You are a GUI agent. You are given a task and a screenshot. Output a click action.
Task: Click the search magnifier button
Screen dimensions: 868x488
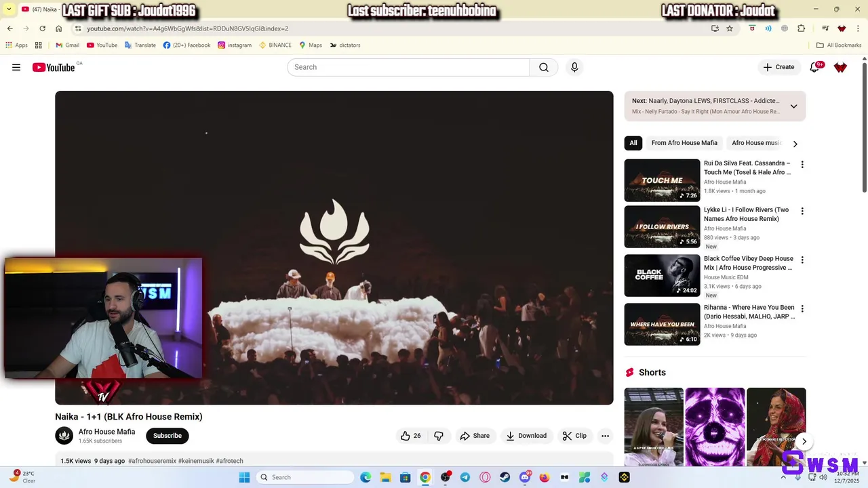[544, 67]
